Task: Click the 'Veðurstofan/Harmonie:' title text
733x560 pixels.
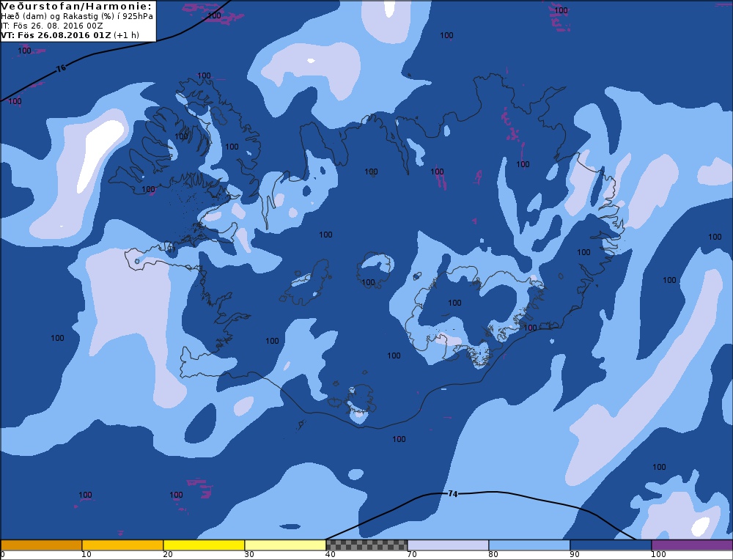Action: click(77, 6)
